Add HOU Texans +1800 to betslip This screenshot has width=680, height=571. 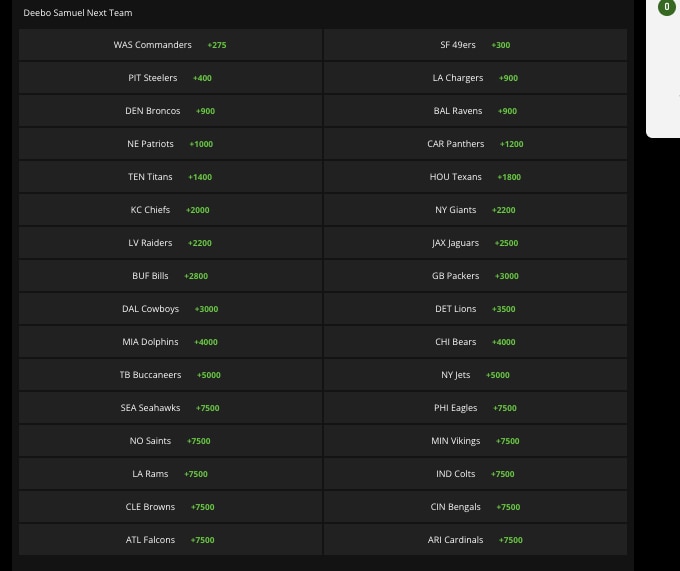(475, 177)
